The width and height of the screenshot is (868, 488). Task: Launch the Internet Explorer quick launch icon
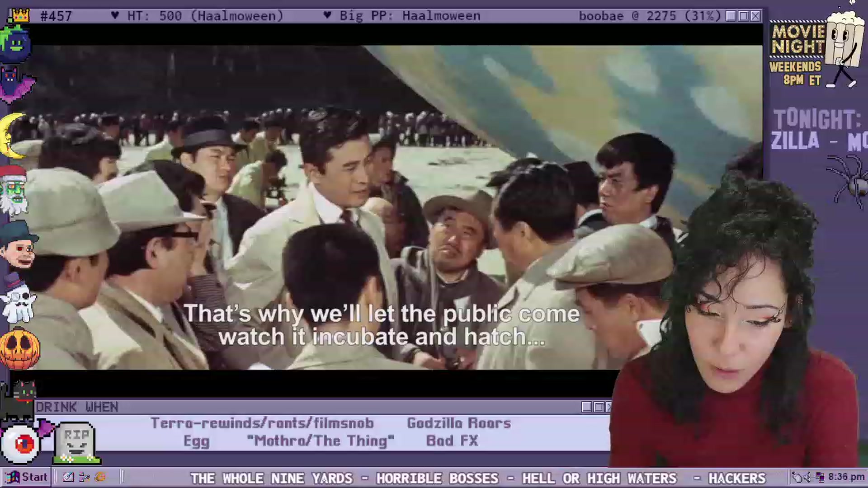tap(100, 477)
